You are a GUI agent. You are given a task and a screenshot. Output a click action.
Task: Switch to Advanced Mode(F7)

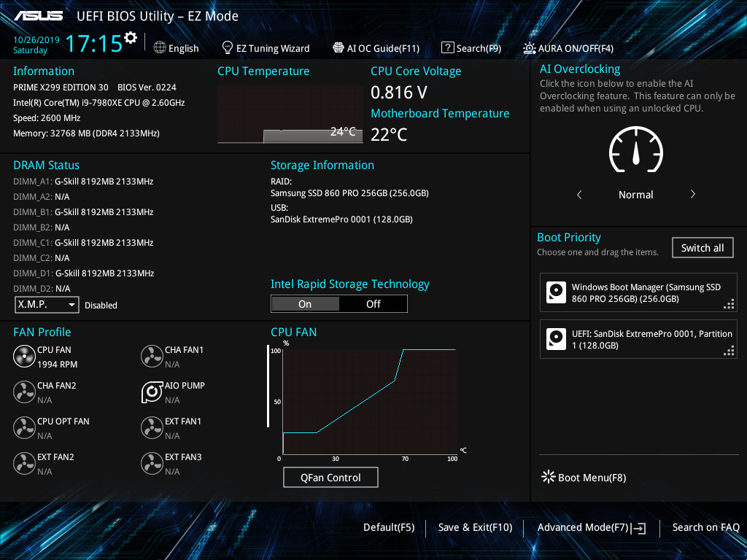[583, 528]
